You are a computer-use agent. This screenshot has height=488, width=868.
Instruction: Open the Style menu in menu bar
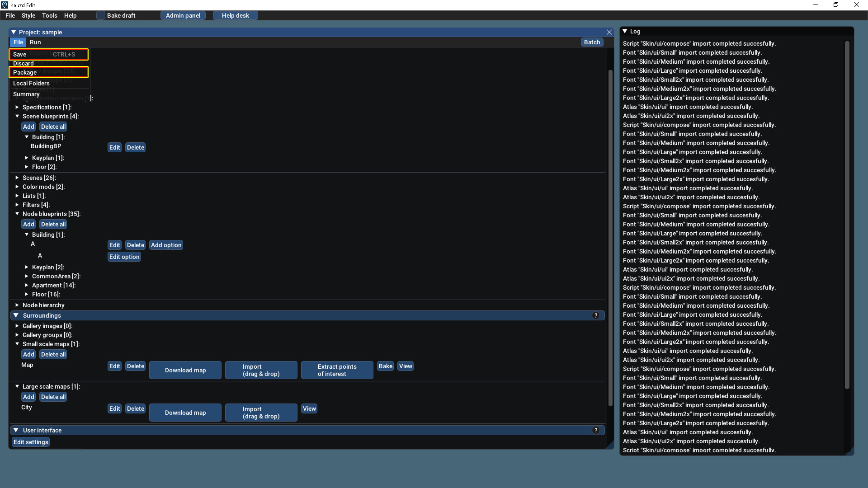pyautogui.click(x=28, y=15)
